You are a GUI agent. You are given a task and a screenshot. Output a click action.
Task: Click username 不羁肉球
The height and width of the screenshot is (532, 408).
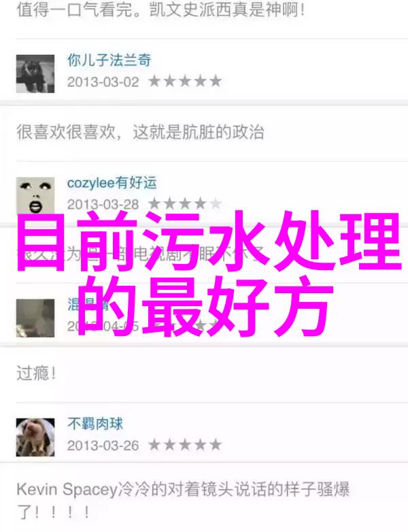(x=95, y=424)
